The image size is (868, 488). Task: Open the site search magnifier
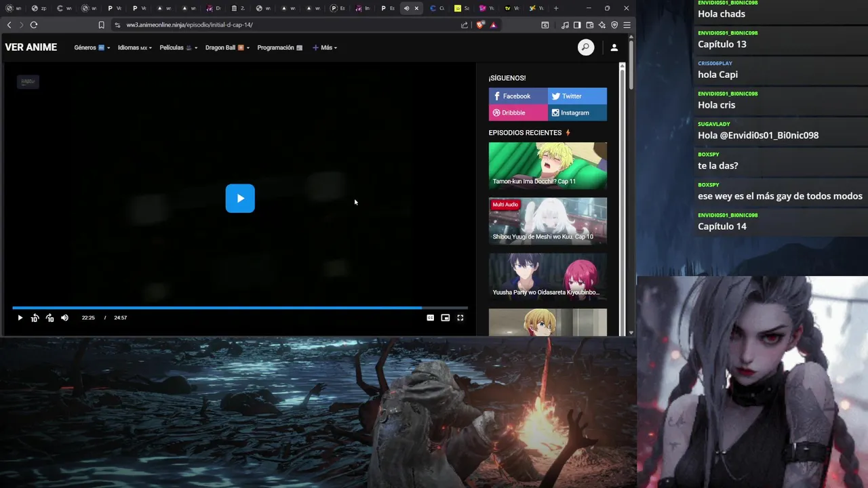pyautogui.click(x=585, y=47)
